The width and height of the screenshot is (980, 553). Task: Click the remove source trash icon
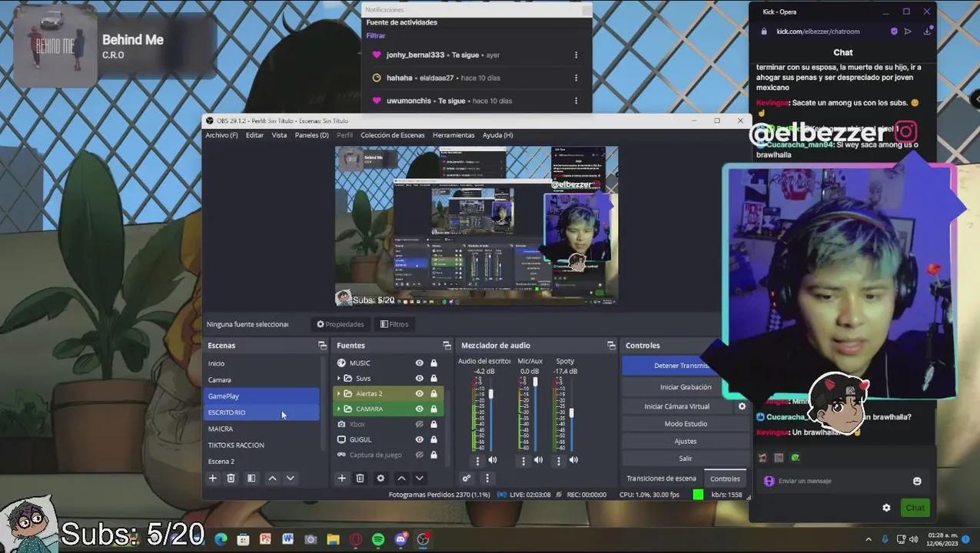(360, 478)
